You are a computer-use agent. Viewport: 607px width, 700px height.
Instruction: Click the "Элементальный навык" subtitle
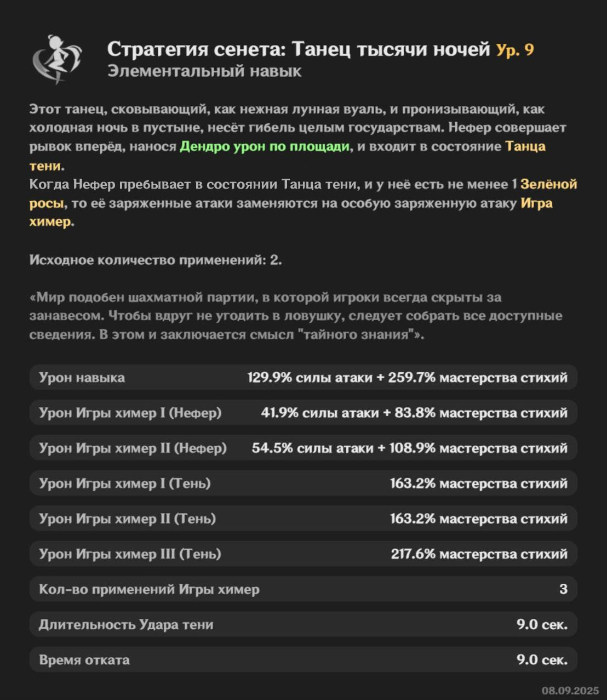(204, 71)
